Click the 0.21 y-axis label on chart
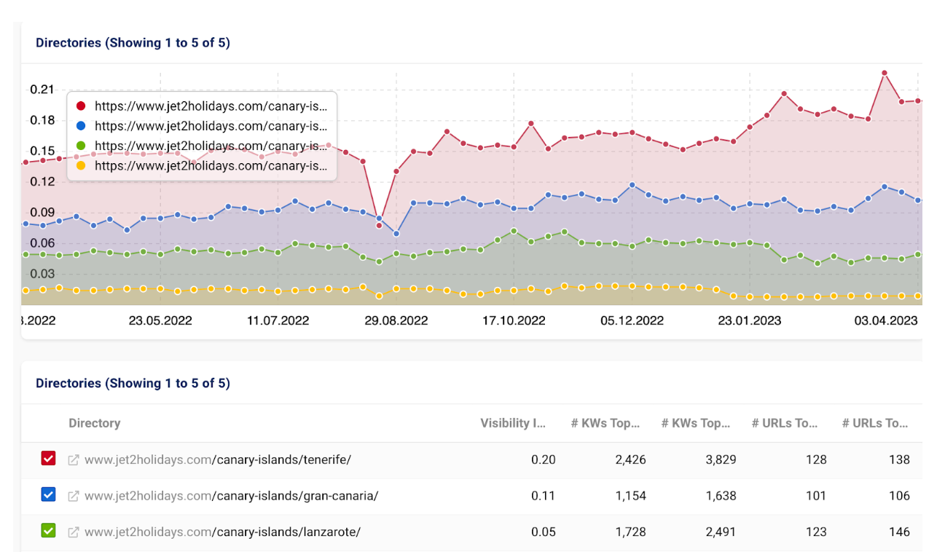 (x=42, y=90)
